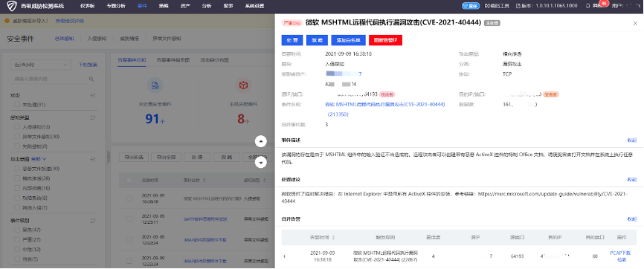Tick the select-all checkbox in the event table header
644x269 pixels.
click(129, 181)
